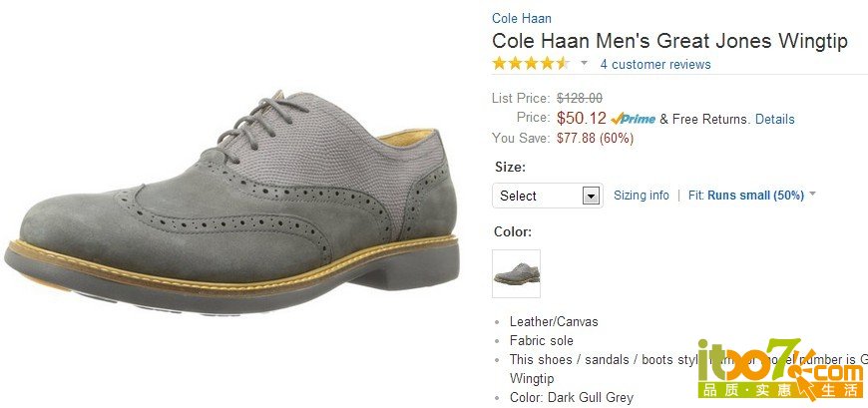868x408 pixels.
Task: Click the Color: Dark Gull Grey bullet text
Action: (x=572, y=397)
